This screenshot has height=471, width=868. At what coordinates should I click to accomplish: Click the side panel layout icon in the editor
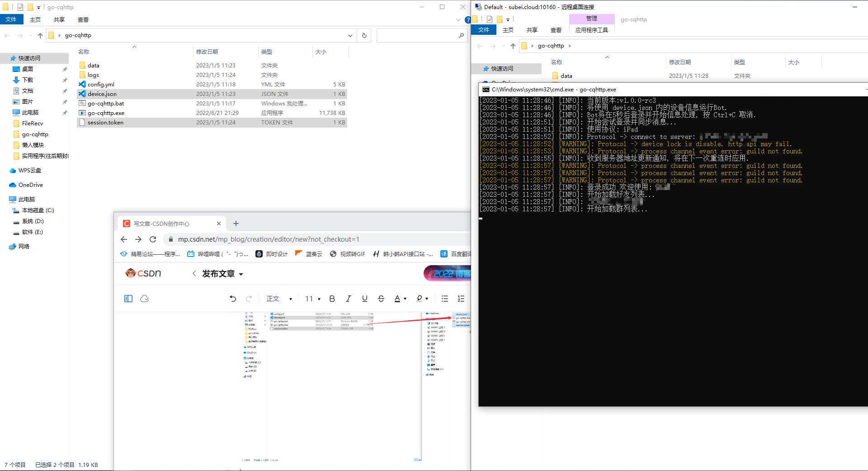tap(128, 299)
